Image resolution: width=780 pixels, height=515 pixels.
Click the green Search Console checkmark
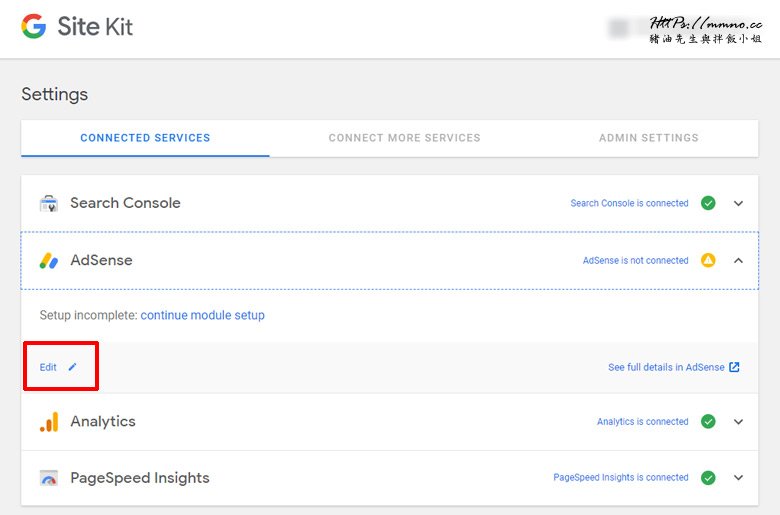(x=708, y=203)
